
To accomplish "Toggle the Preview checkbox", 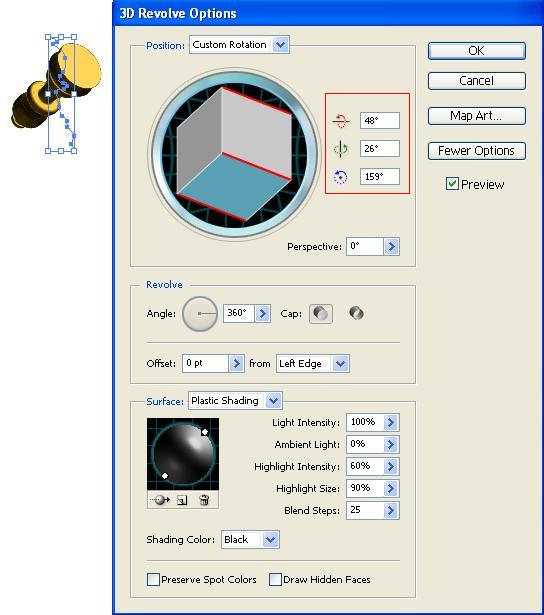I will pyautogui.click(x=452, y=184).
